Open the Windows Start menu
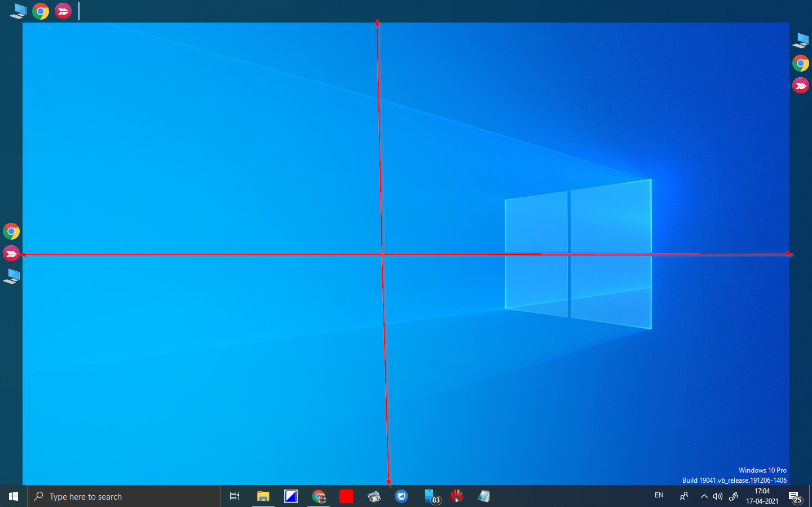This screenshot has width=812, height=507. 14,496
